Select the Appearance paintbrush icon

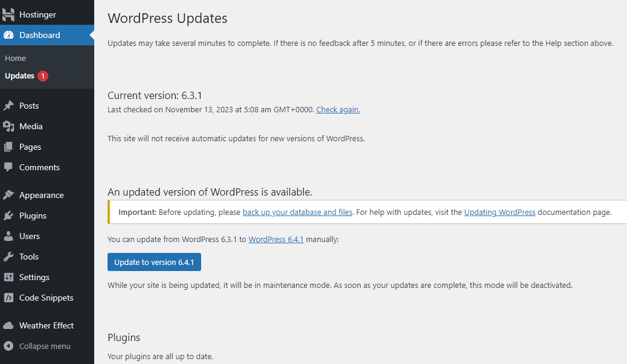(10, 194)
